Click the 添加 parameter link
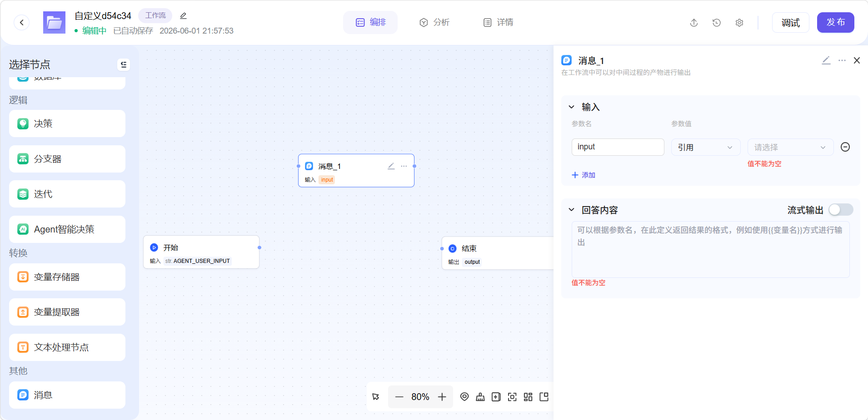The width and height of the screenshot is (868, 420). coord(584,175)
